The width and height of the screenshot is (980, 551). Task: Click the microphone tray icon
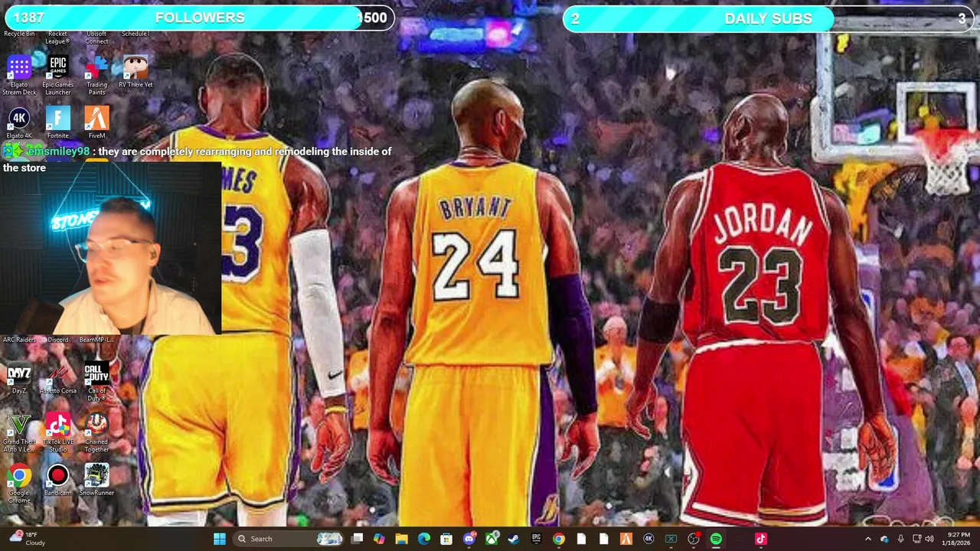point(901,539)
